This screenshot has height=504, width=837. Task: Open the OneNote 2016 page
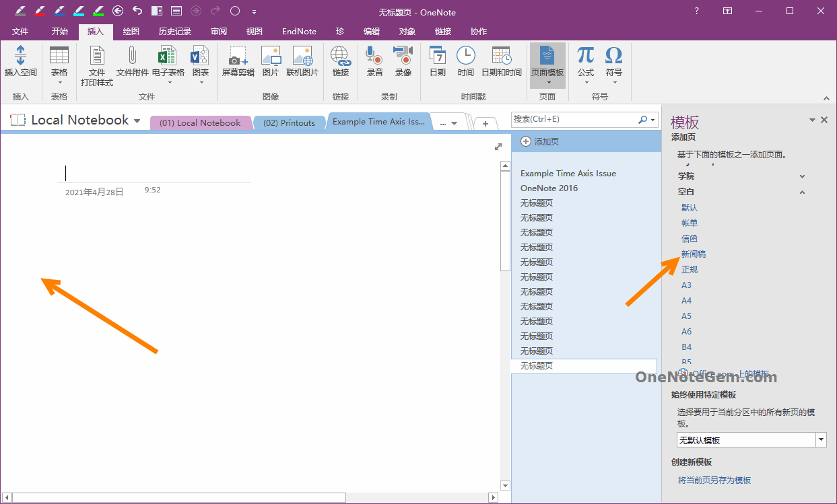tap(549, 188)
